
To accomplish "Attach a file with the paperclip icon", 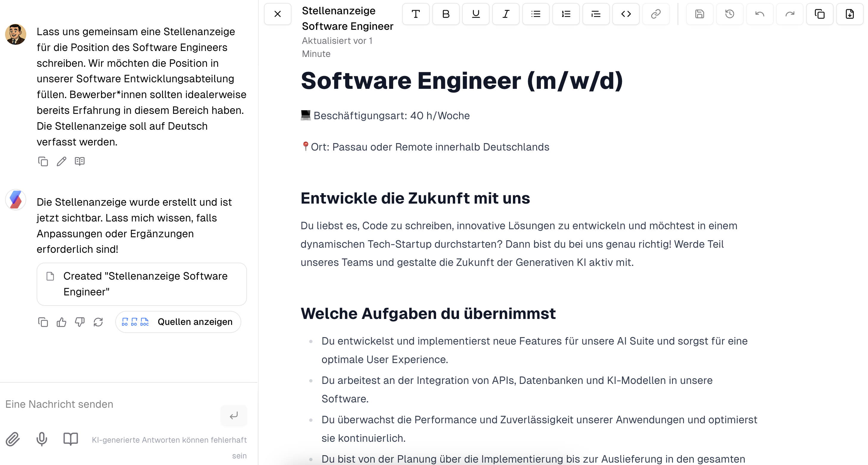I will (13, 439).
